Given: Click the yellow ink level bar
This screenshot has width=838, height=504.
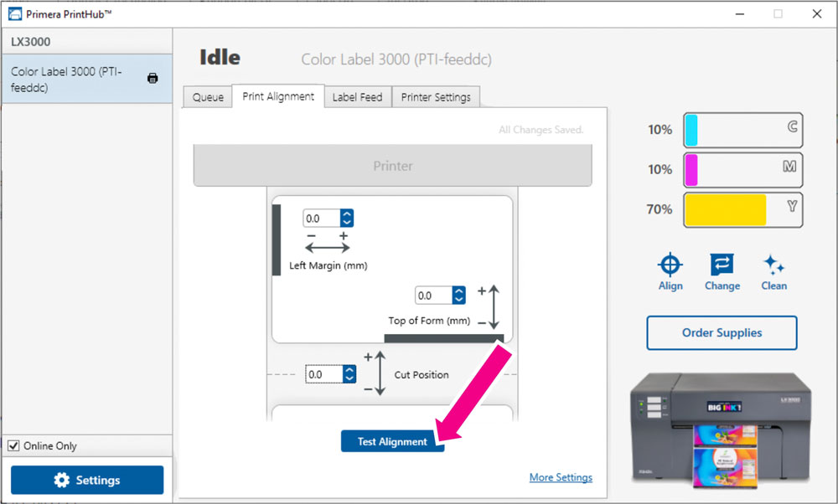Looking at the screenshot, I should 742,210.
